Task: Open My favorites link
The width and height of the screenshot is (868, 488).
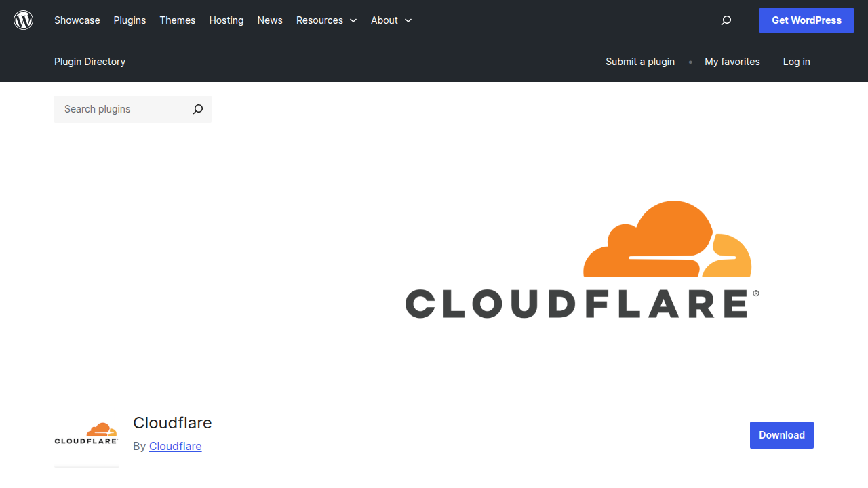Action: [x=732, y=62]
